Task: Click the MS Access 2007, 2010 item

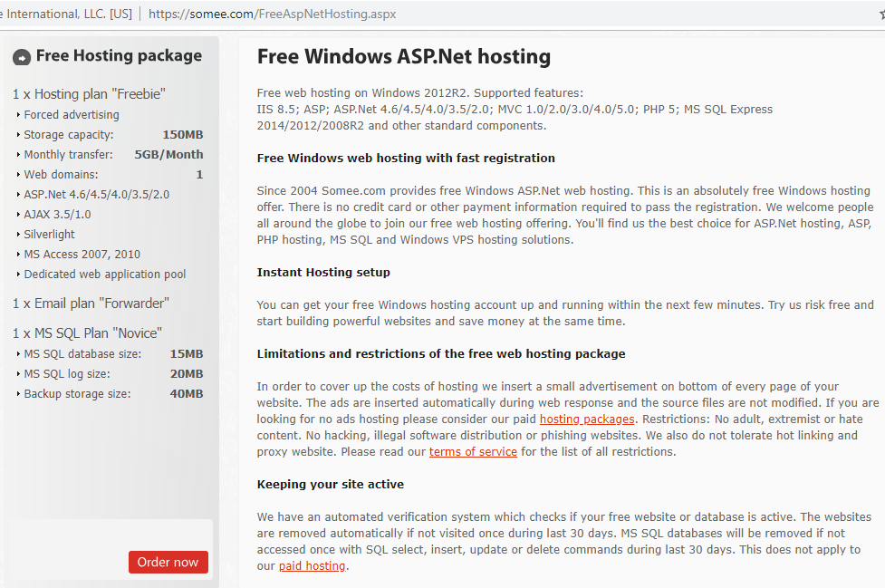Action: point(82,255)
